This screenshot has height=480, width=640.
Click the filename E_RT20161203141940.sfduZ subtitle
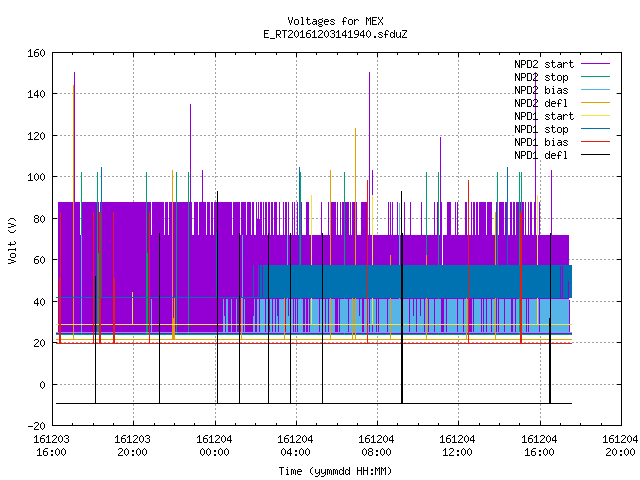[335, 34]
